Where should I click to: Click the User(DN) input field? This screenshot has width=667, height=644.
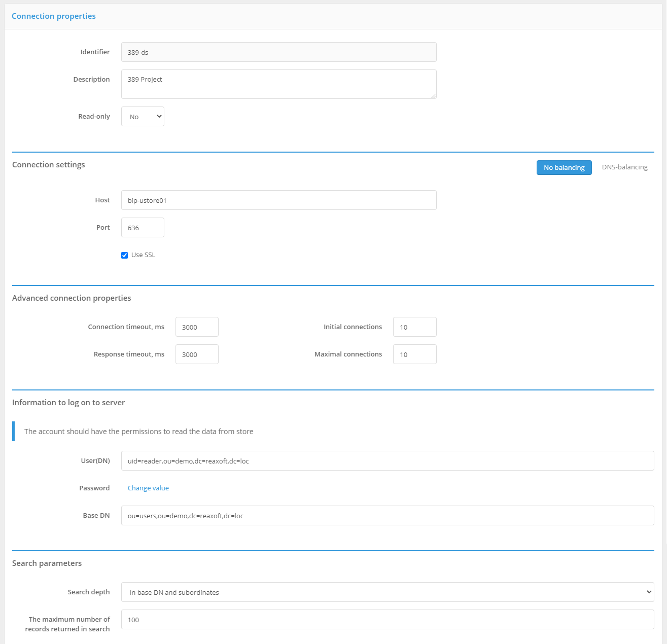tap(387, 461)
